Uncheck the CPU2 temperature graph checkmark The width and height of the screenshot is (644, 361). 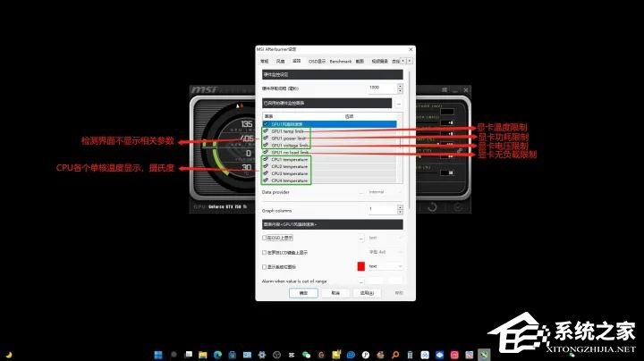(x=266, y=166)
